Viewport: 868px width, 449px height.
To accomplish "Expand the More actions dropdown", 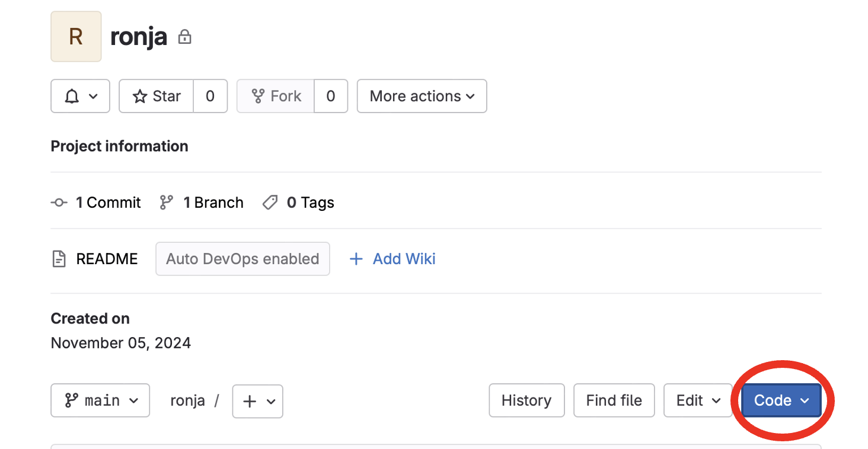I will (x=422, y=96).
